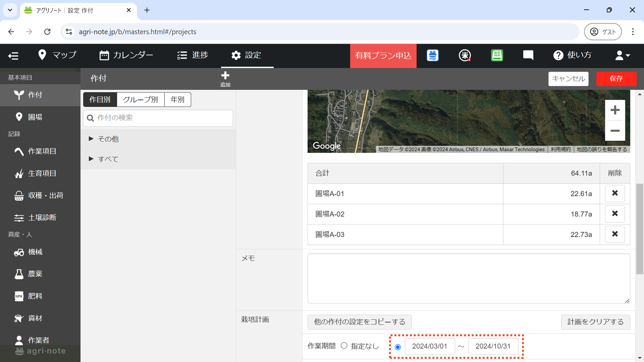Viewport: 644px width, 362px height.
Task: Collapse sidebar with hamburger arrow icon
Action: click(x=13, y=56)
